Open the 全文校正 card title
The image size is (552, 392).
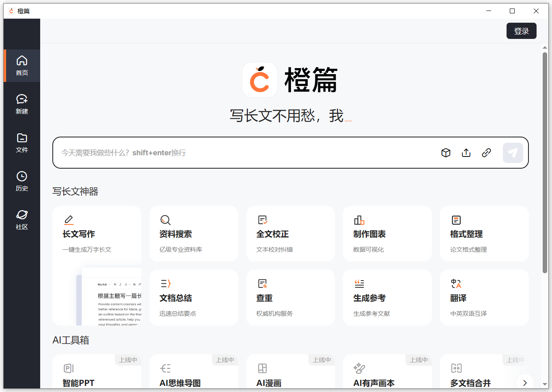click(x=273, y=234)
